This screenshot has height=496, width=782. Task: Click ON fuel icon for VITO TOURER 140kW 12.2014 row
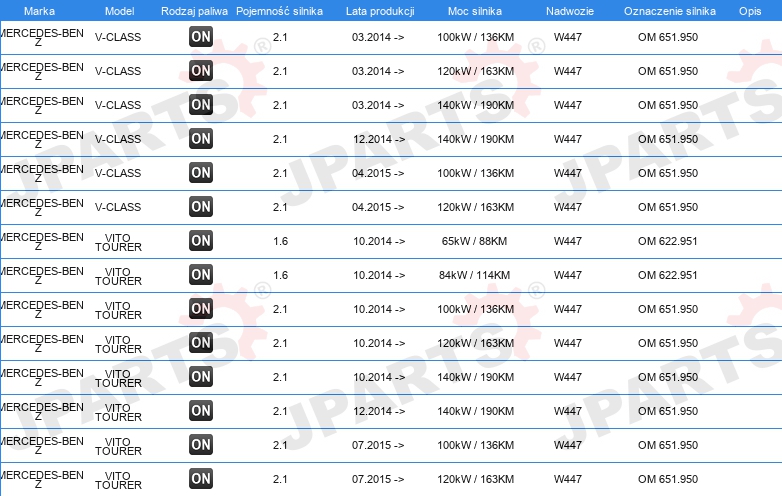point(201,411)
